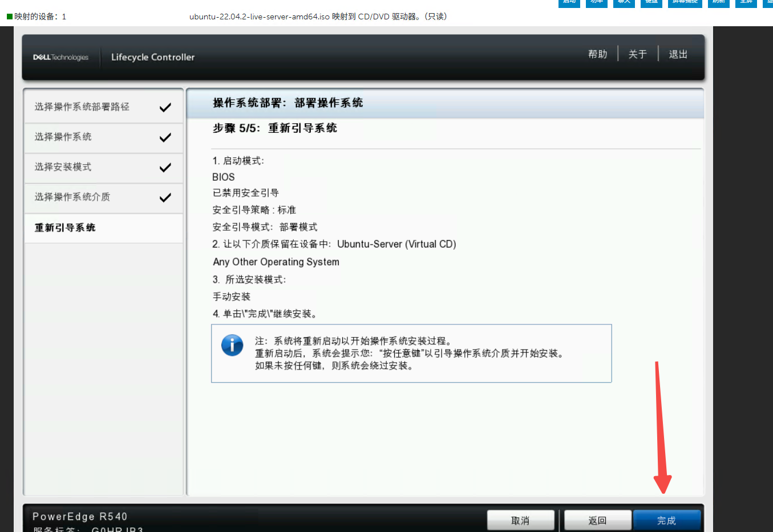This screenshot has width=773, height=532.
Task: Click the checkmark beside 选择安装模式
Action: [165, 168]
